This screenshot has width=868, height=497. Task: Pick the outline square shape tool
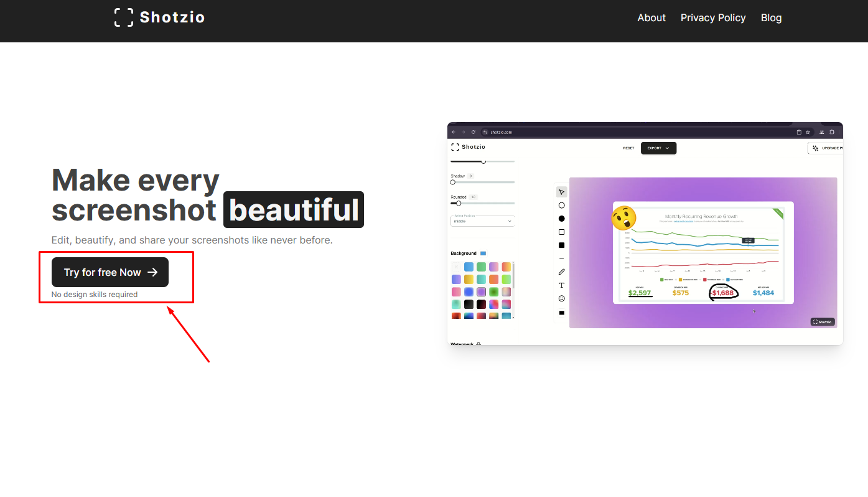point(561,232)
